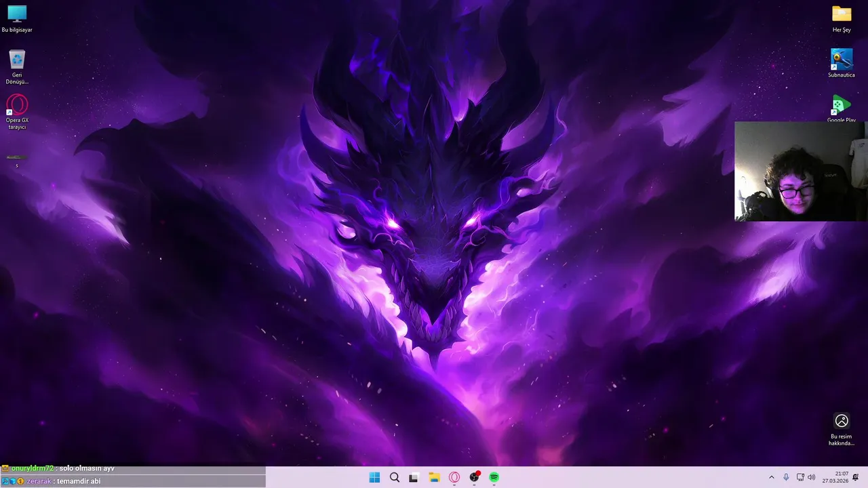Launch the Subnautica desktop shortcut
868x488 pixels.
tap(842, 63)
